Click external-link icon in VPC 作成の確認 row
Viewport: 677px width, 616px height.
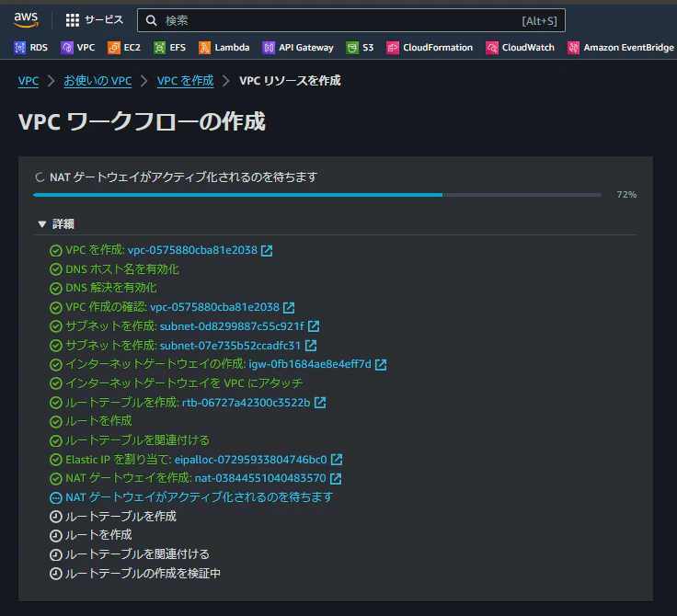point(289,307)
